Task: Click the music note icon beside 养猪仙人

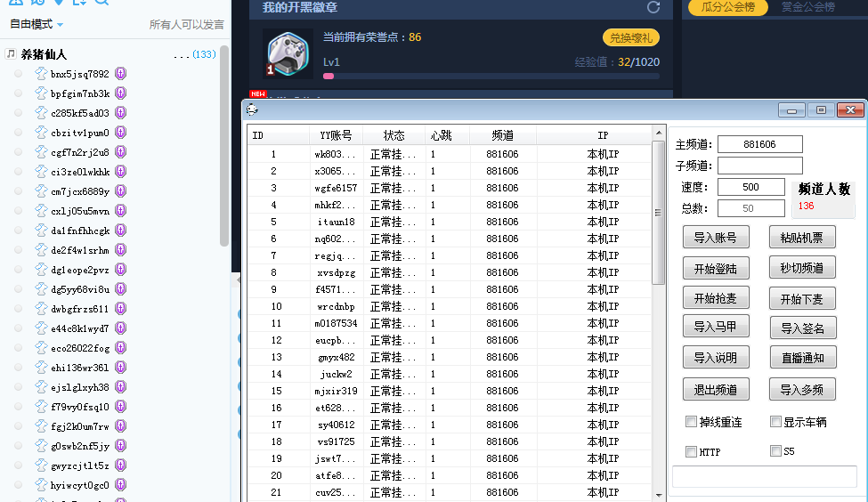Action: (11, 53)
